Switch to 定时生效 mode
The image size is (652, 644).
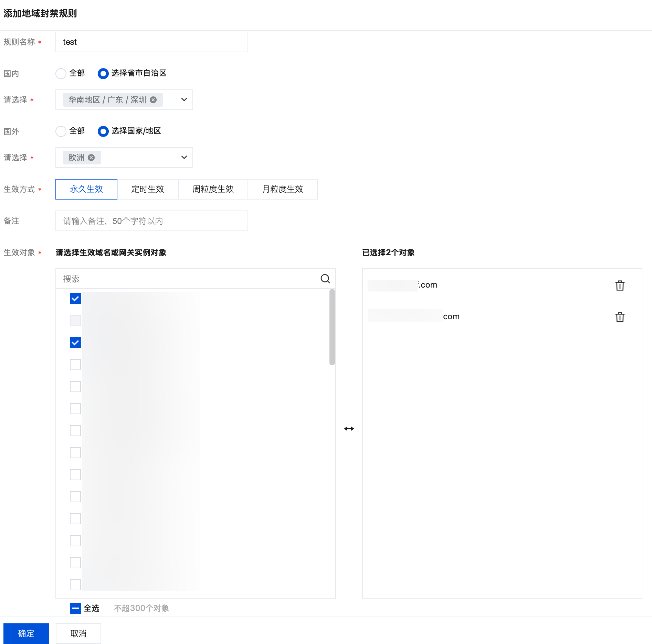point(148,189)
